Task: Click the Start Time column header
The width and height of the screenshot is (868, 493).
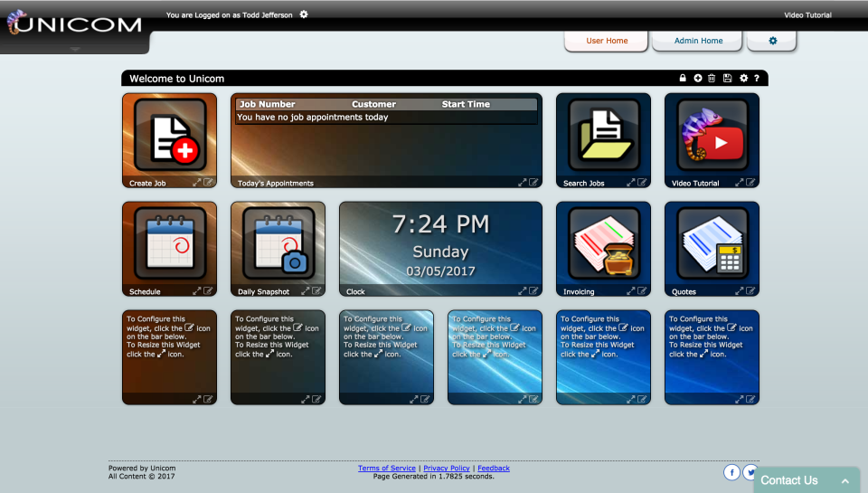Action: (x=466, y=104)
